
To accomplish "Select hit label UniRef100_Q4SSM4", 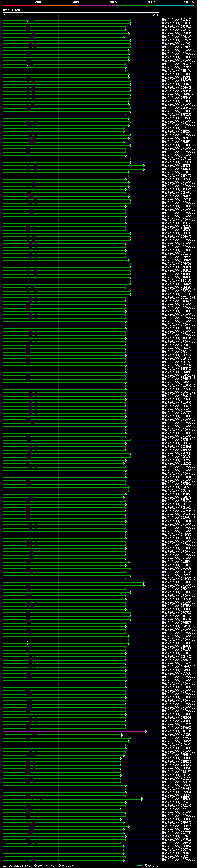I will point(177,78).
